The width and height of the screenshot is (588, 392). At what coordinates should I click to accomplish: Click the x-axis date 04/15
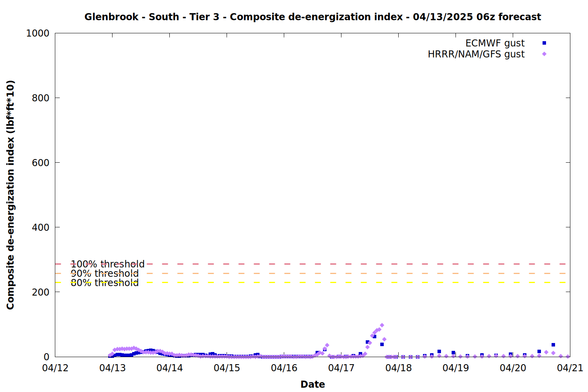227,368
